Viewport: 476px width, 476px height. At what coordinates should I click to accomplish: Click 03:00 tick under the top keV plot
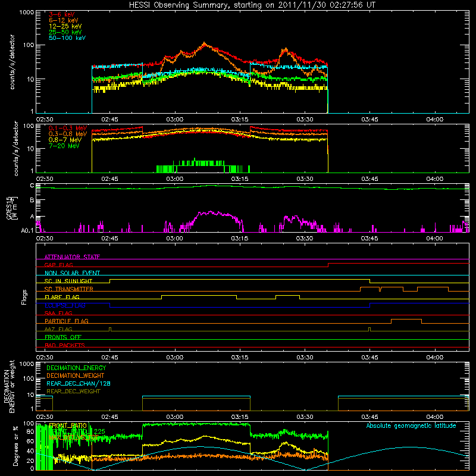point(174,120)
